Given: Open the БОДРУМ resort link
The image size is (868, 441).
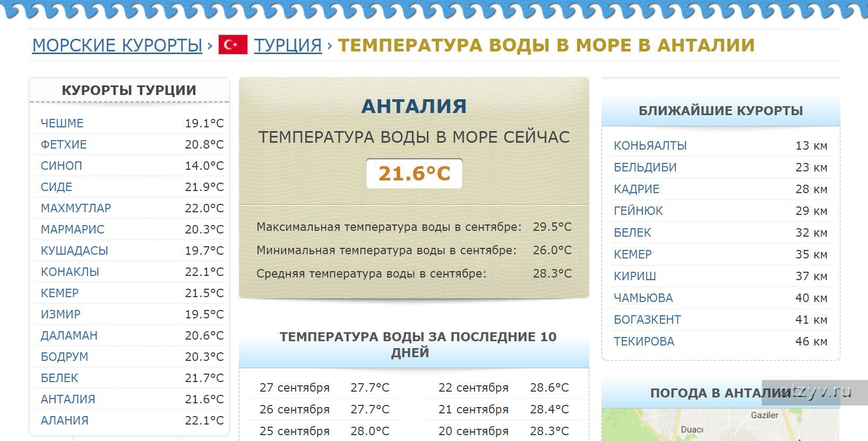Looking at the screenshot, I should 65,357.
